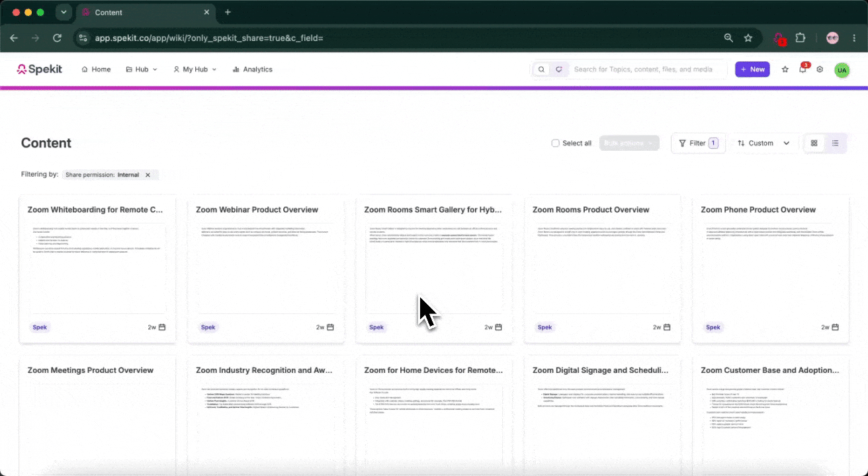The height and width of the screenshot is (476, 868).
Task: Open Zoom Rooms Smart Gallery card title
Action: tap(433, 210)
